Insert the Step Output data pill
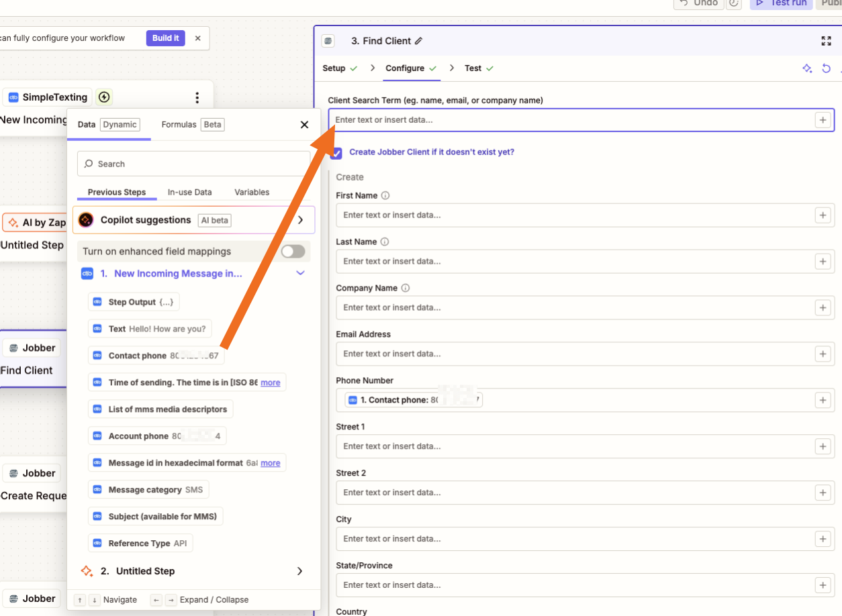The image size is (842, 616). [x=134, y=303]
